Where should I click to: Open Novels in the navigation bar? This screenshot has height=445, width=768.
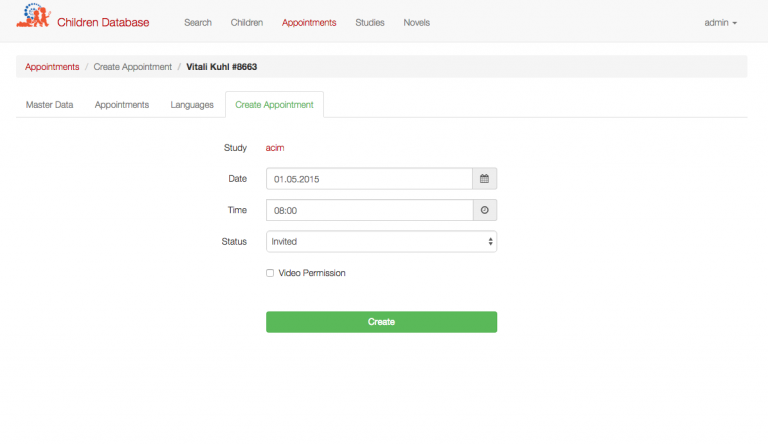click(417, 23)
